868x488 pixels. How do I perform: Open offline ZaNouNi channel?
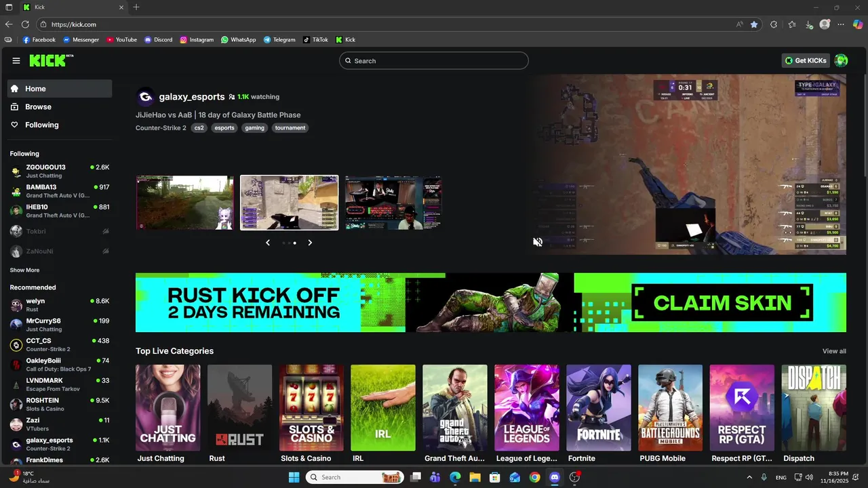coord(60,251)
